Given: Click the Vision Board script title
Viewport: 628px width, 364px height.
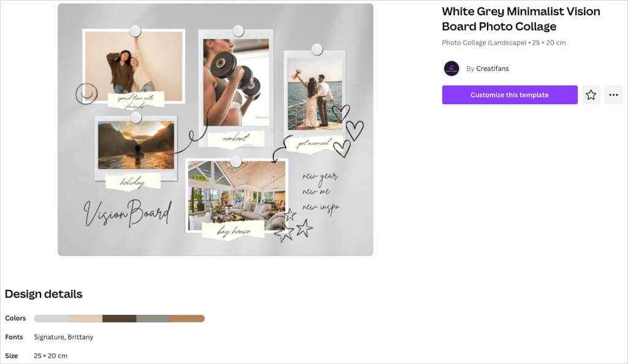Looking at the screenshot, I should pyautogui.click(x=128, y=213).
